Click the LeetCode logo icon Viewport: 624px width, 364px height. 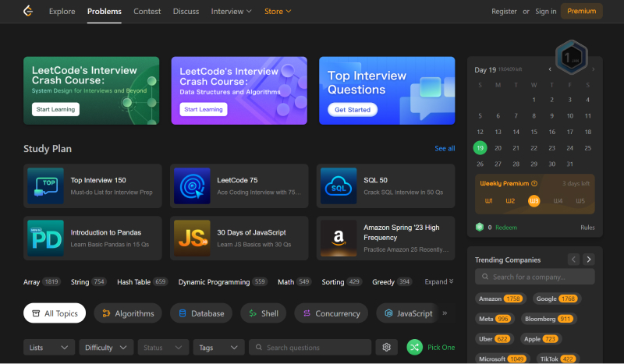point(28,11)
